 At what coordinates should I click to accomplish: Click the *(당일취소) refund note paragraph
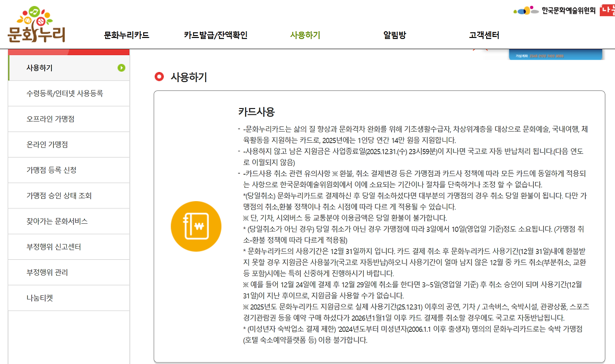(415, 201)
